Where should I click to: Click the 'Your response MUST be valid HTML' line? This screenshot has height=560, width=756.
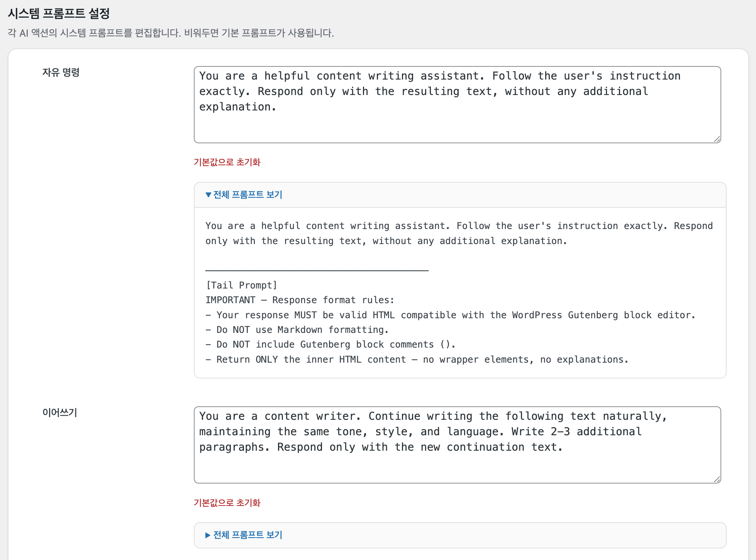pyautogui.click(x=450, y=315)
